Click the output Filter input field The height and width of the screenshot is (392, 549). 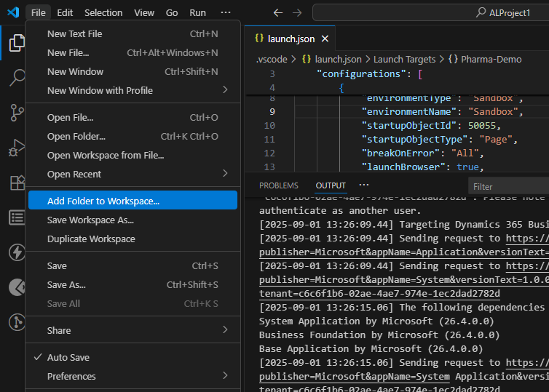click(x=508, y=186)
